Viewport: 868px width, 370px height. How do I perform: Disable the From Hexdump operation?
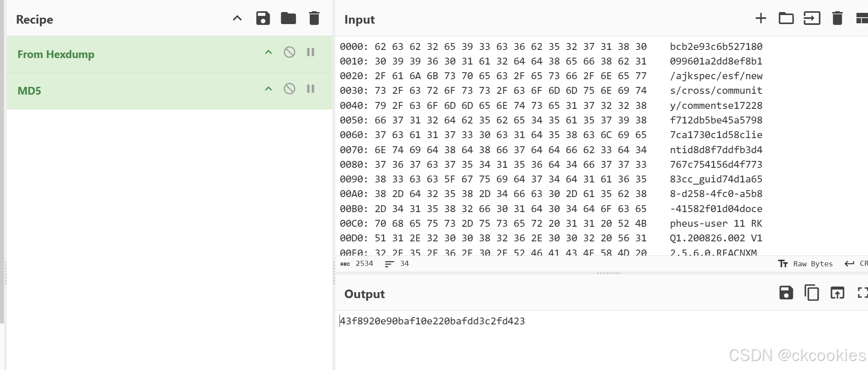coord(289,52)
